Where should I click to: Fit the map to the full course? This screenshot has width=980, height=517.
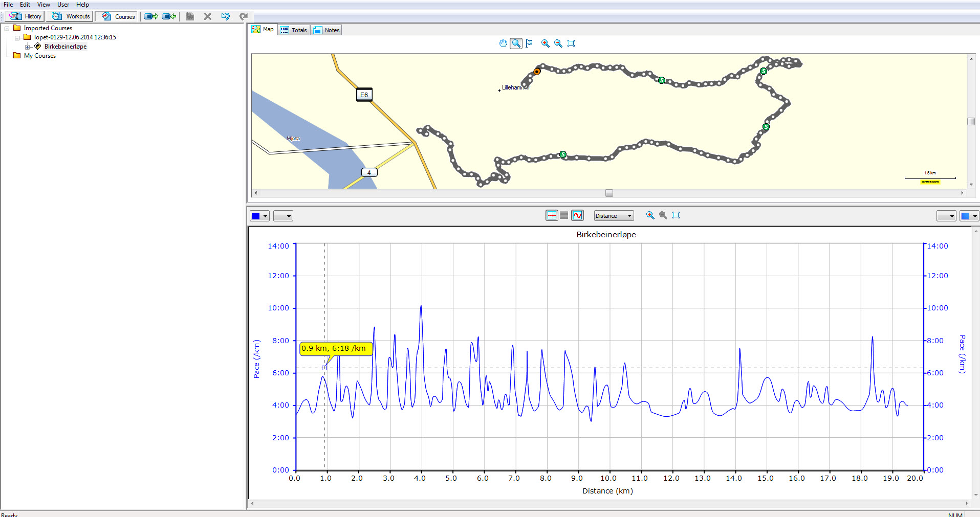(x=572, y=43)
